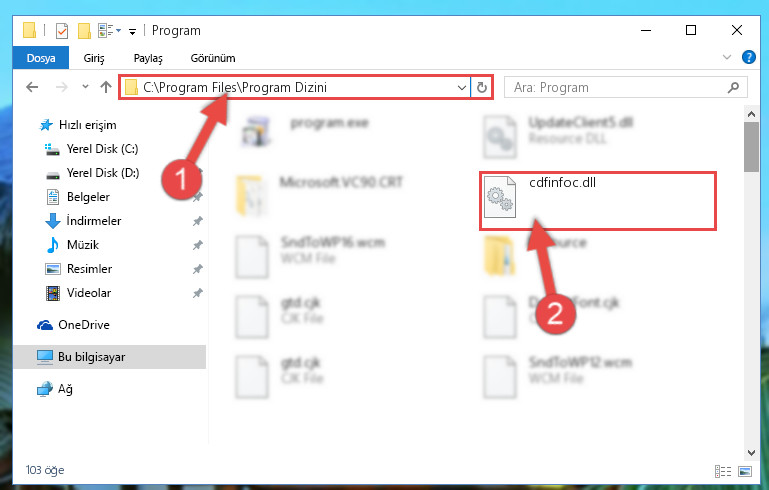Screen dimensions: 769x490
Task: Click the New Folder icon in title bar
Action: pos(84,30)
